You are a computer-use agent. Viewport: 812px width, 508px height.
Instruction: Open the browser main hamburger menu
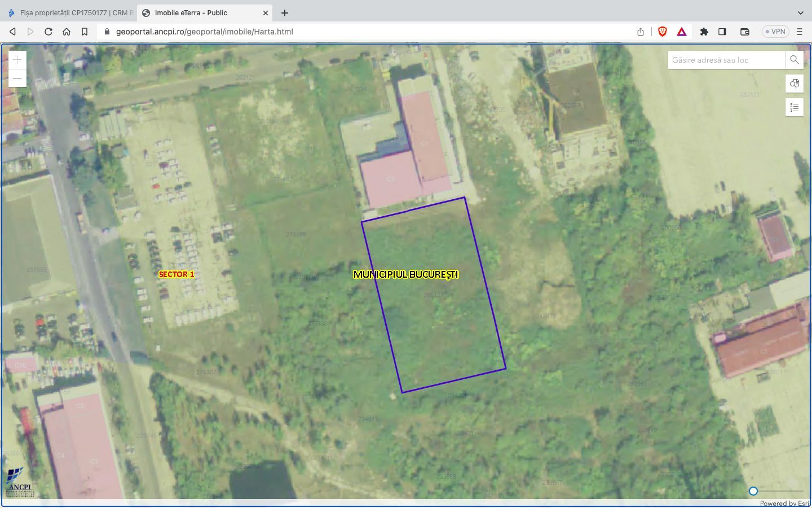(x=799, y=32)
